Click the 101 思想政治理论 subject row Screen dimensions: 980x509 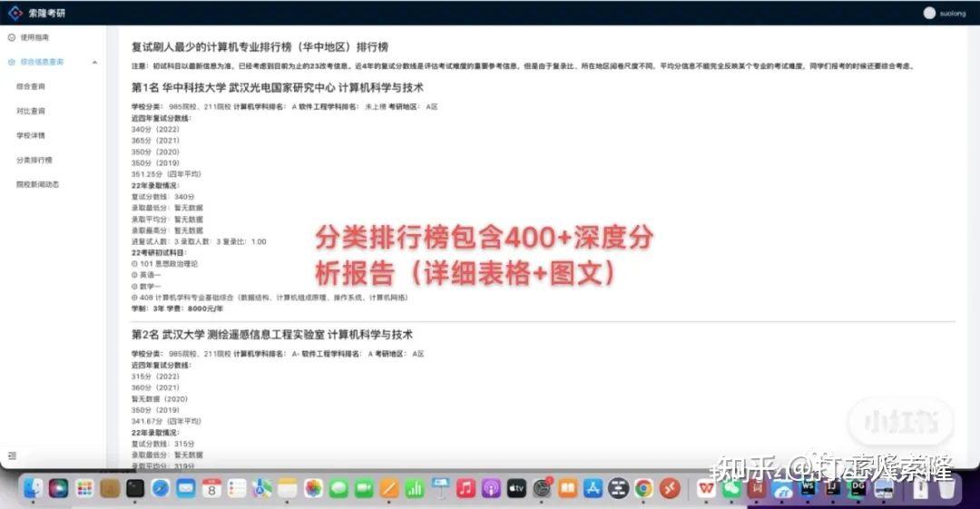[164, 264]
